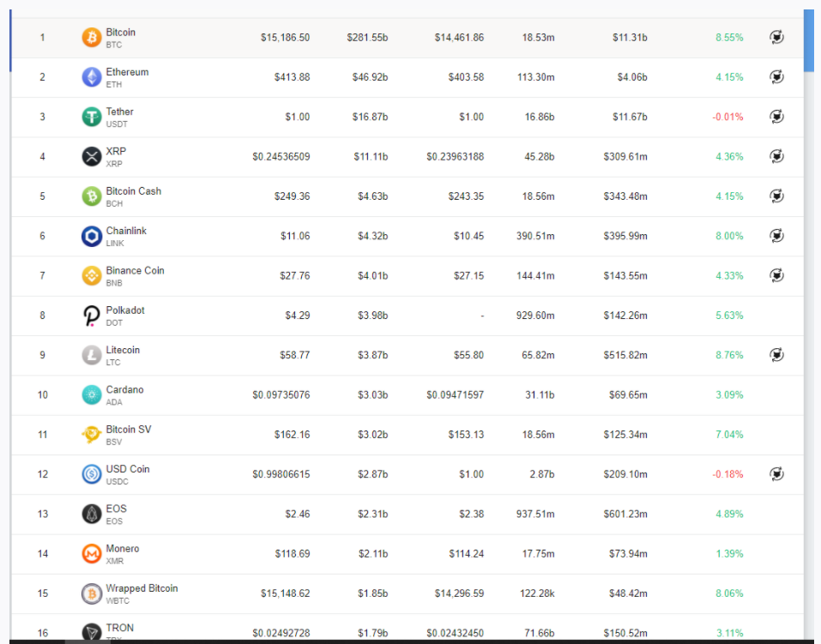The width and height of the screenshot is (821, 644).
Task: Select Litecoin change 8.76%
Action: coord(729,355)
